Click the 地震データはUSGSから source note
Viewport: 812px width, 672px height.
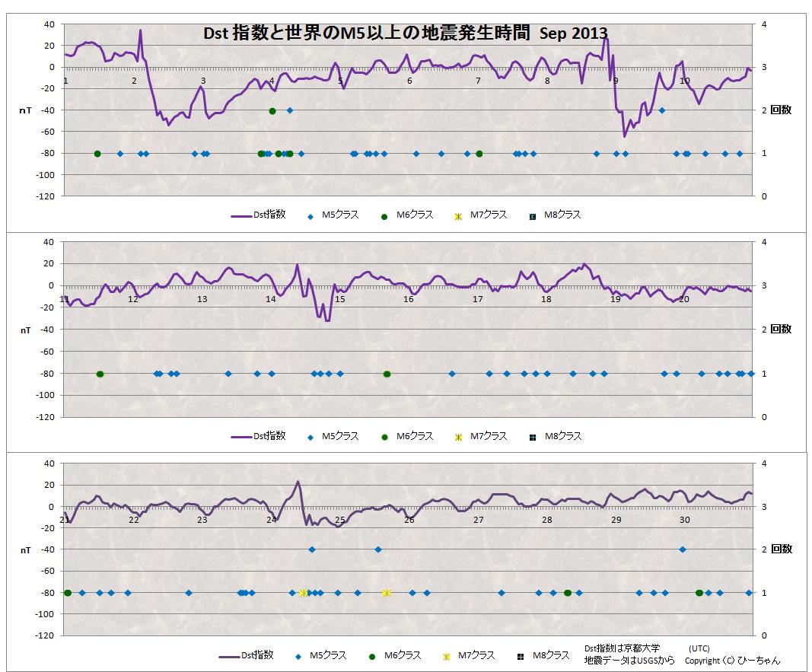(x=629, y=661)
